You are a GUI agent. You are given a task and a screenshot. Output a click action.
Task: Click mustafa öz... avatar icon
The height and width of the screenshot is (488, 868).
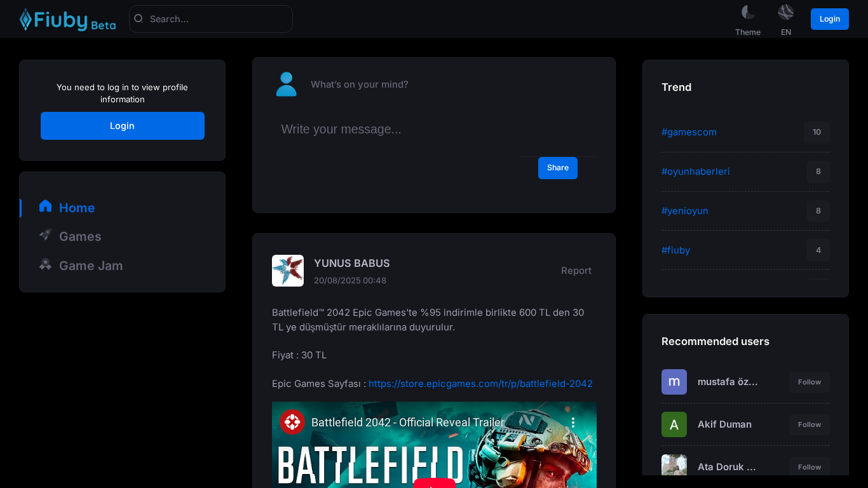click(674, 382)
